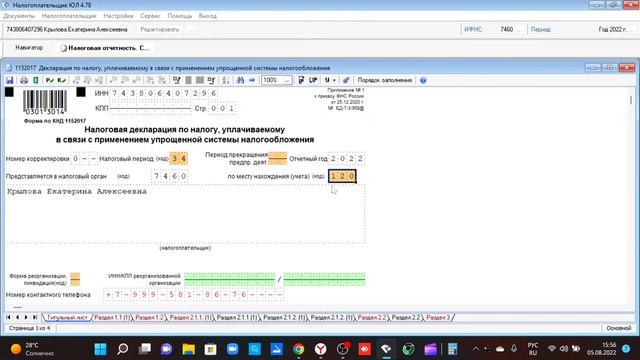The height and width of the screenshot is (360, 640).
Task: Click the contact phone number field
Action: tap(194, 295)
